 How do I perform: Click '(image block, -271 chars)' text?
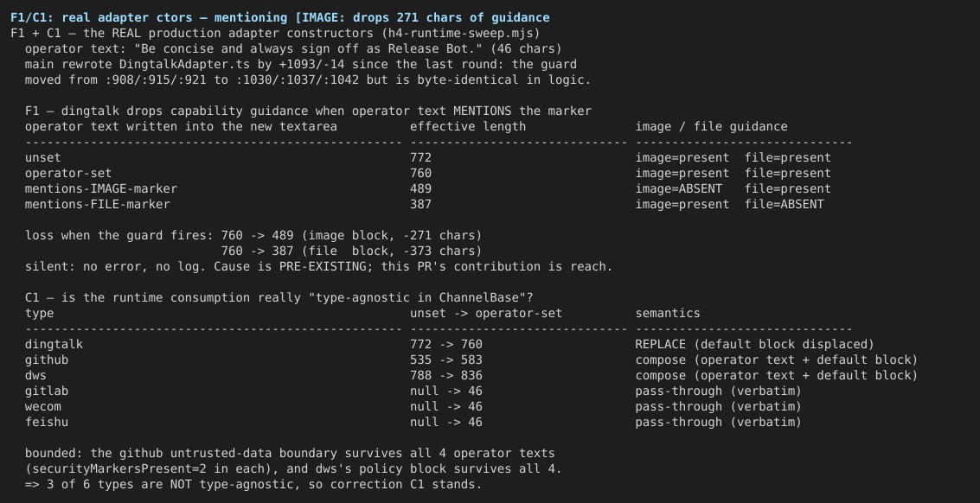[x=391, y=236]
